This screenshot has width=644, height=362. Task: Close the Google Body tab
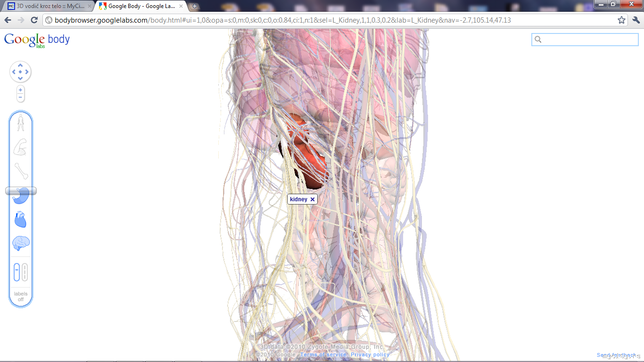pyautogui.click(x=181, y=7)
